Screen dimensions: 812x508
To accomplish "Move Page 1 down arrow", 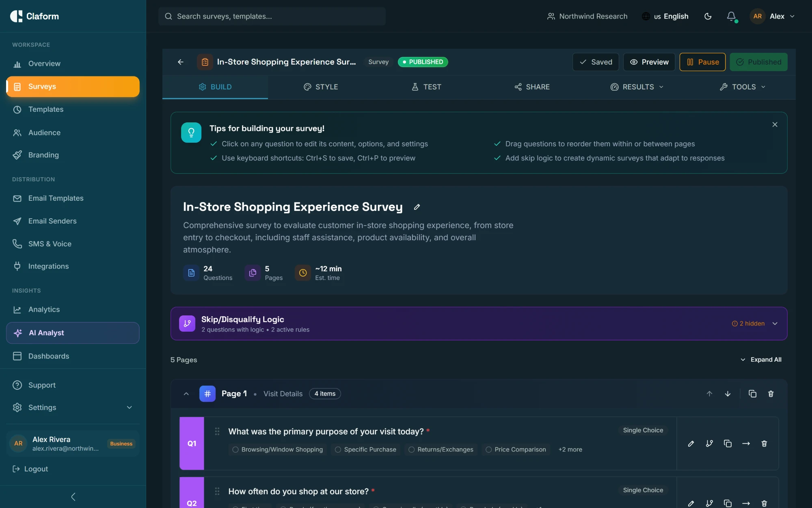I will 728,394.
